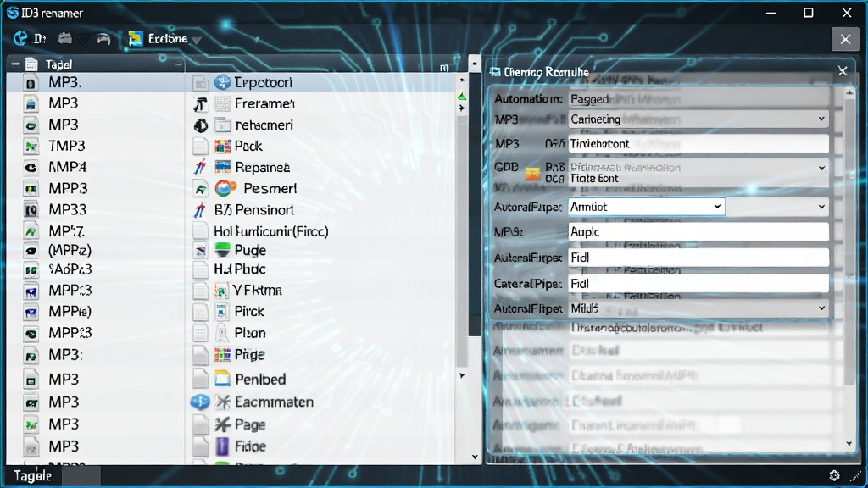Click the file icon of the MPP(a) row
Screen dimensions: 868x488
[x=31, y=313]
